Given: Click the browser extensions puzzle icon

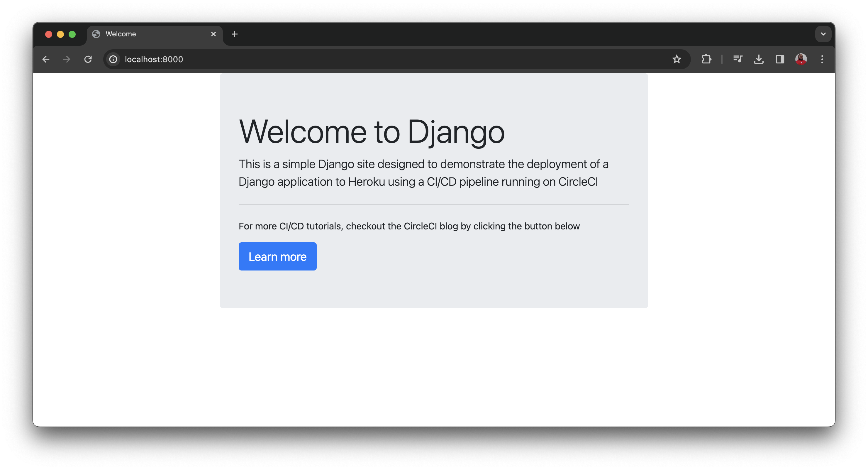Looking at the screenshot, I should click(x=707, y=59).
